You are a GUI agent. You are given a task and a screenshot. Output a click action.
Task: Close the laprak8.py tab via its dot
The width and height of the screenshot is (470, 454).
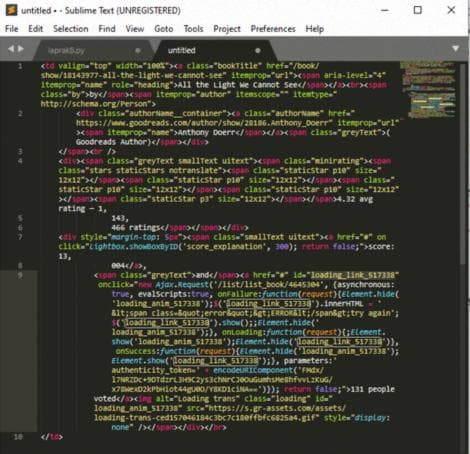(x=138, y=51)
